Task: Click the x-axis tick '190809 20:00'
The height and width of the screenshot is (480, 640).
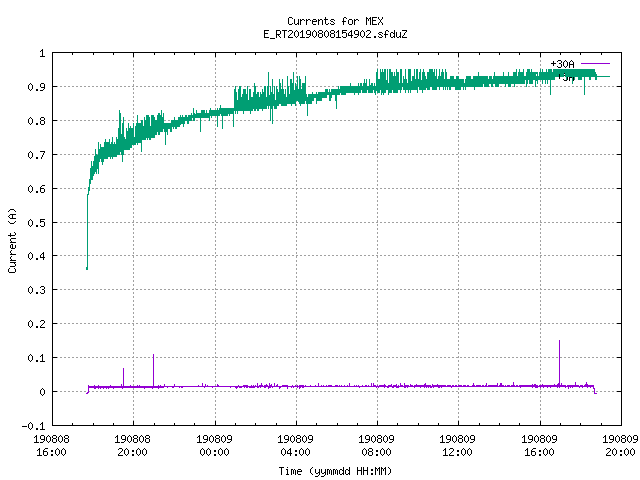Action: pyautogui.click(x=620, y=445)
